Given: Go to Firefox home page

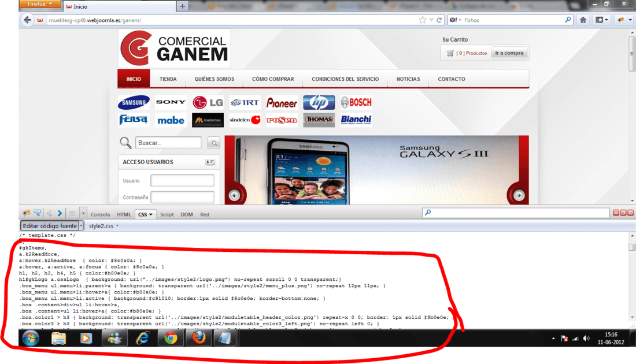Looking at the screenshot, I should 583,20.
